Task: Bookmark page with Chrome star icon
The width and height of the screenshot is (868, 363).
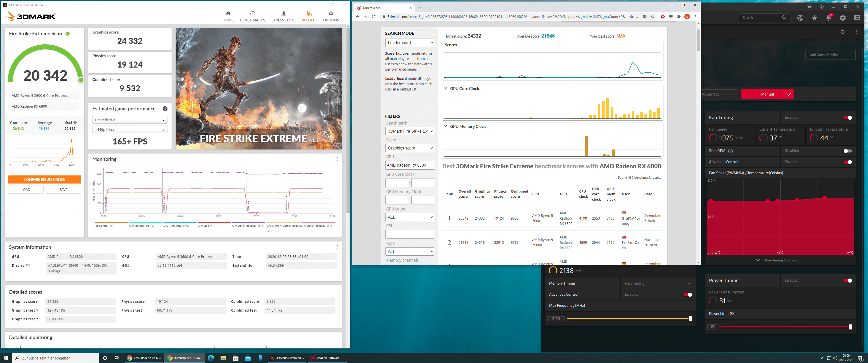Action: [653, 17]
